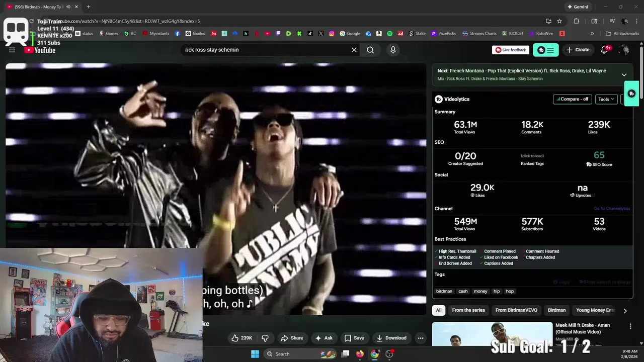
Task: Start voice search with the microphone
Action: pos(393,50)
